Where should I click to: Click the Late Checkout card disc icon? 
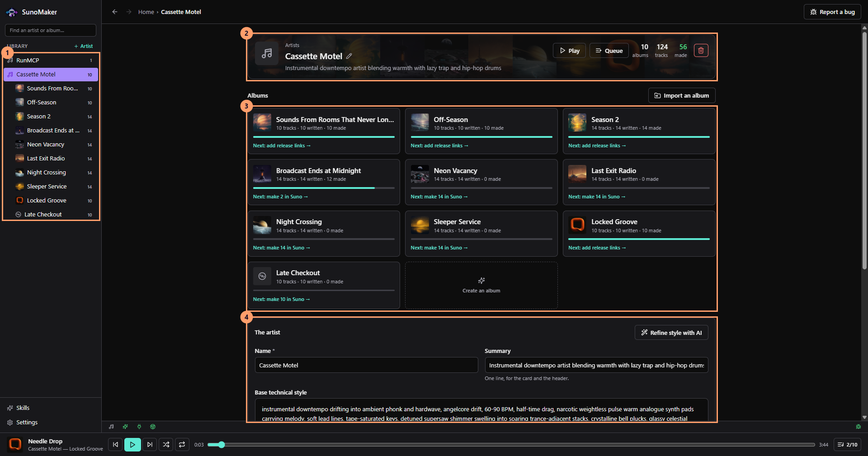tap(262, 276)
